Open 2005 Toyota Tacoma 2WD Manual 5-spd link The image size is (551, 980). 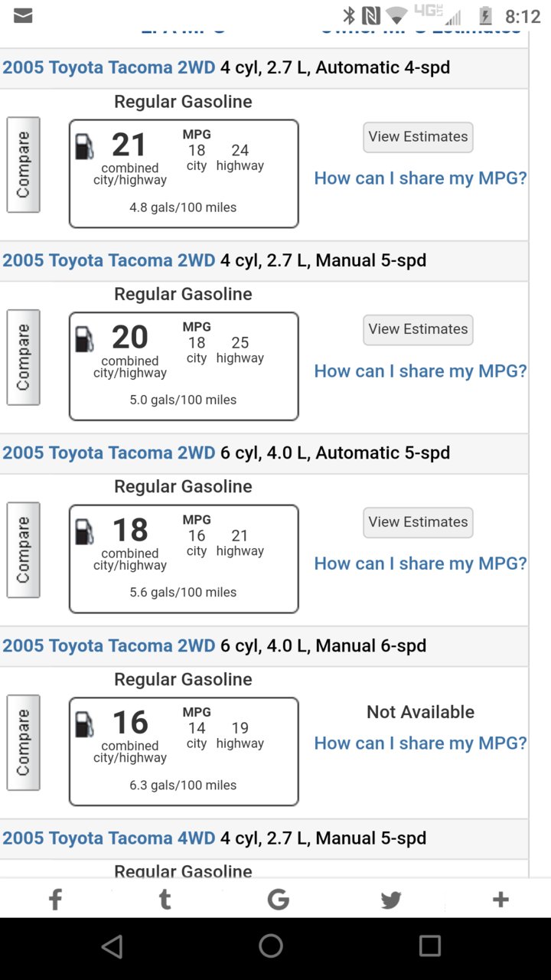[109, 260]
